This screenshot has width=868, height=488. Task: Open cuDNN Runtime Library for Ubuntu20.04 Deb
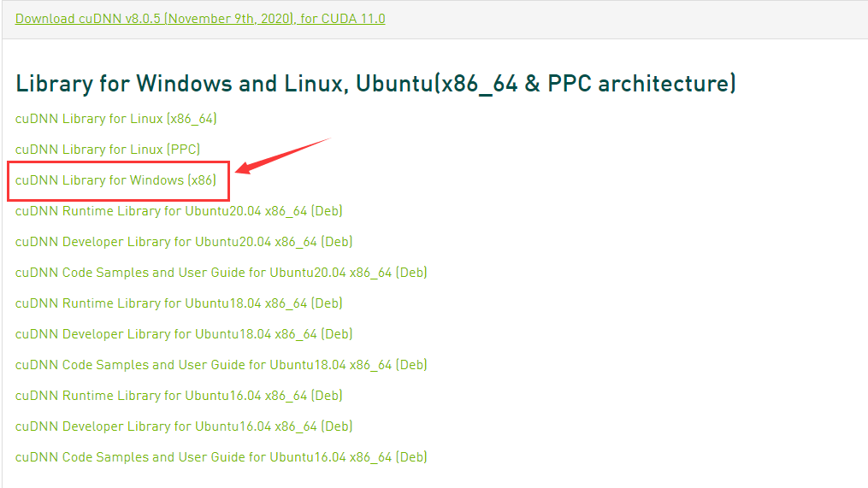point(179,211)
